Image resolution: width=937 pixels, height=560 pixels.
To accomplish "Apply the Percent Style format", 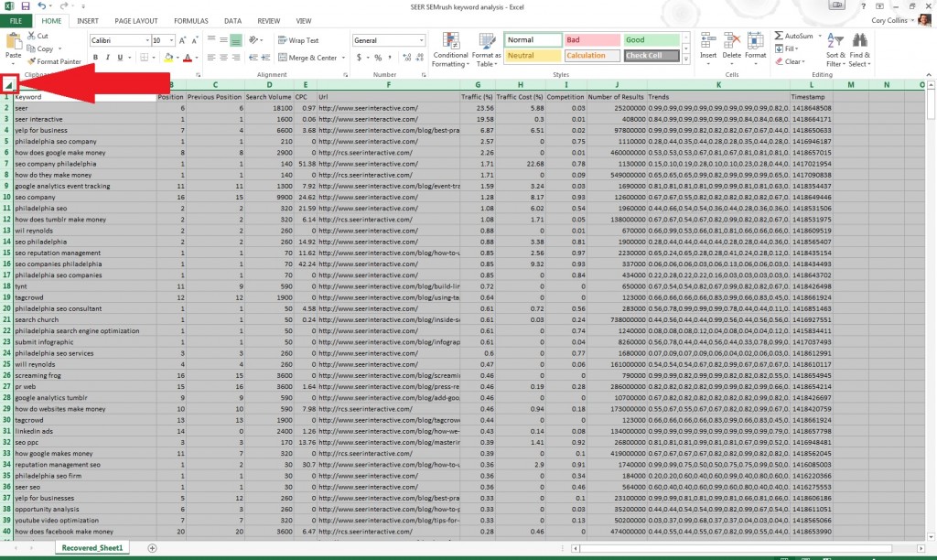I will click(378, 58).
